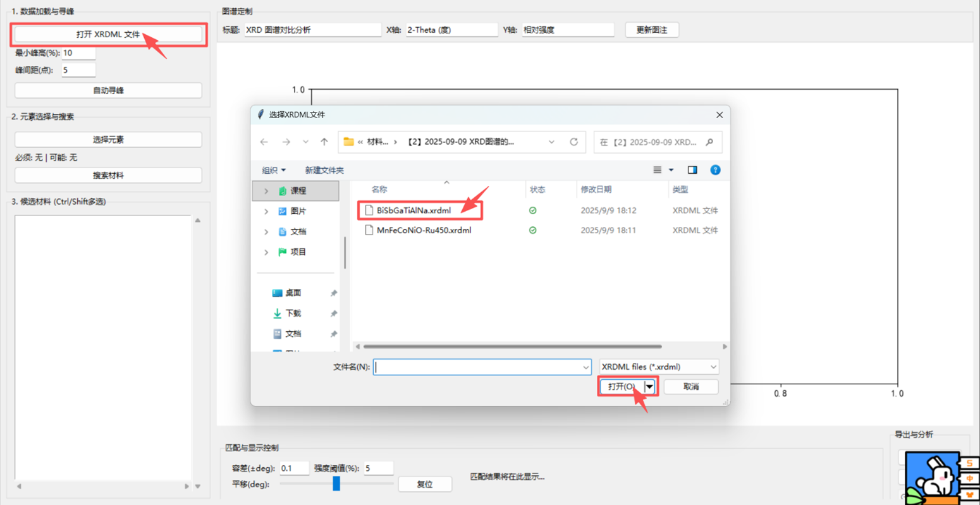The image size is (980, 505).
Task: Click the green sync check beside MnFeCoNiO-Ru450.xrdml
Action: (532, 230)
